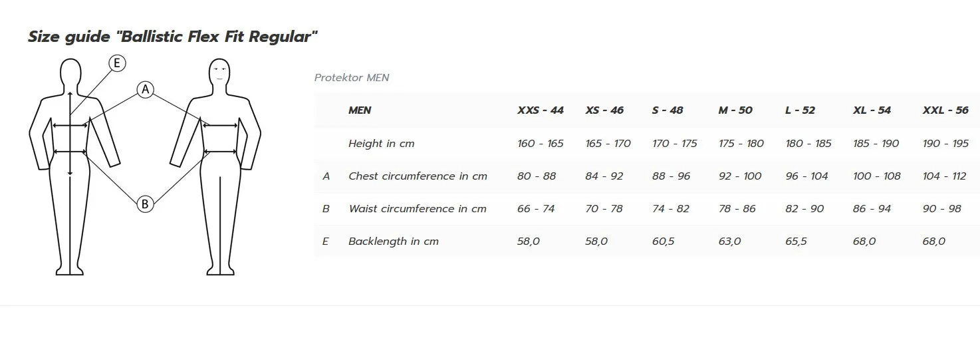
Task: Click the circled B marker on diagram
Action: pos(146,204)
